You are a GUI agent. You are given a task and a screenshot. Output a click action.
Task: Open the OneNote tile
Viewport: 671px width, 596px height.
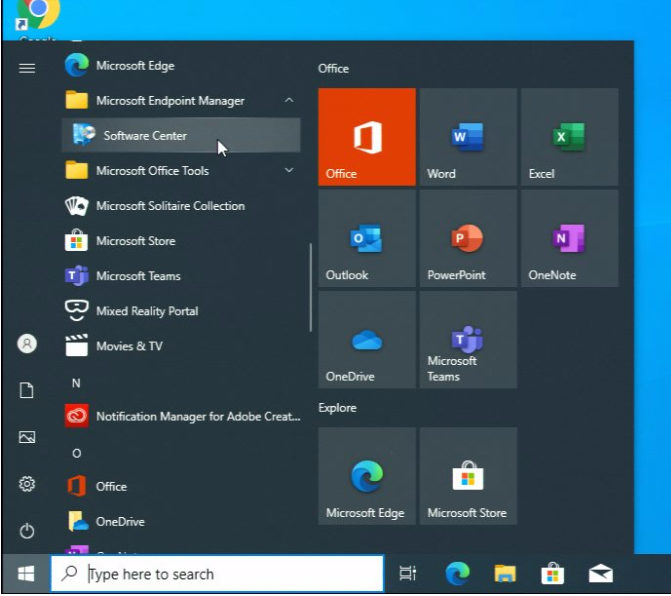pos(570,238)
